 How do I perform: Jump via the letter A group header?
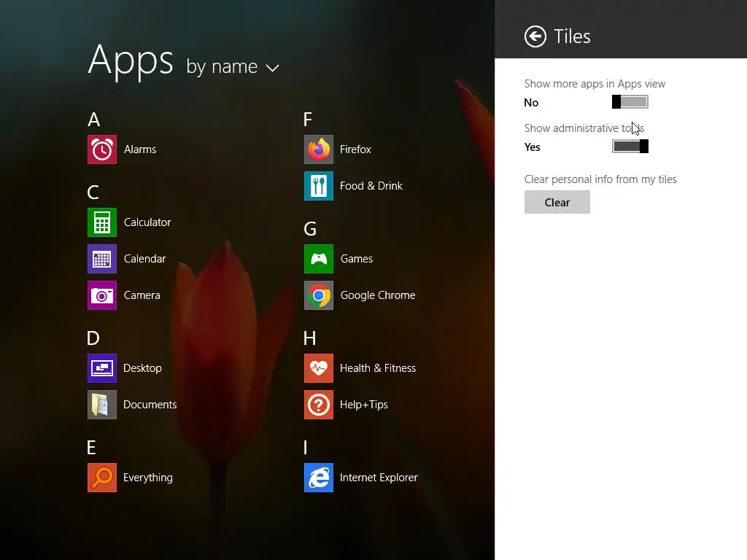click(94, 120)
